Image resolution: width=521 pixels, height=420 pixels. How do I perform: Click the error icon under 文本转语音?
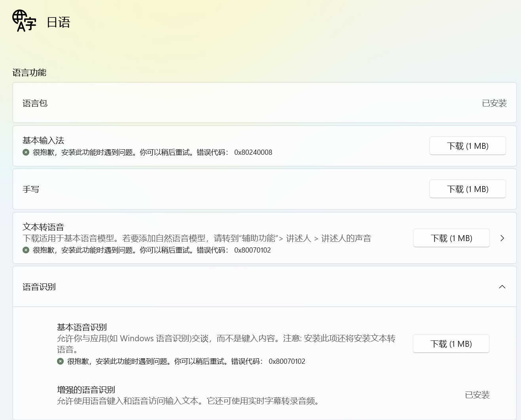(26, 250)
